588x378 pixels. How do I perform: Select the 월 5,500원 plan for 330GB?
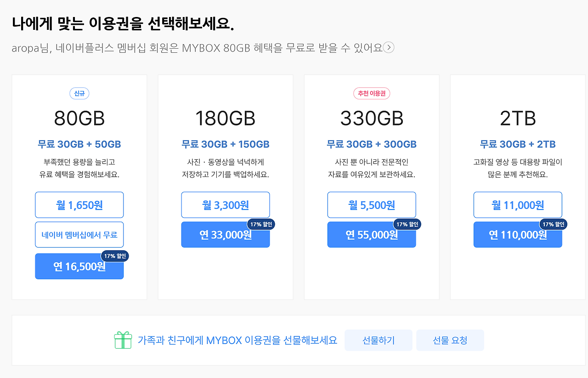pyautogui.click(x=371, y=205)
